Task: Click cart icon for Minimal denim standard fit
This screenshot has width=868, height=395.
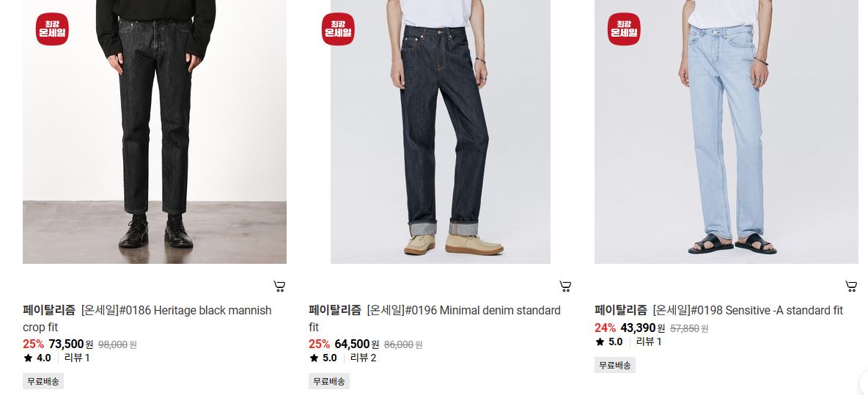Action: coord(565,287)
